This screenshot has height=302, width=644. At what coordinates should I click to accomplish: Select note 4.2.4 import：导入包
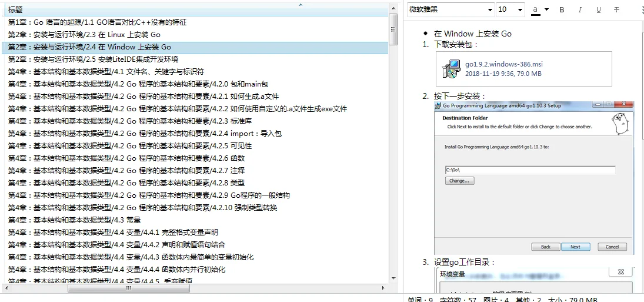196,134
